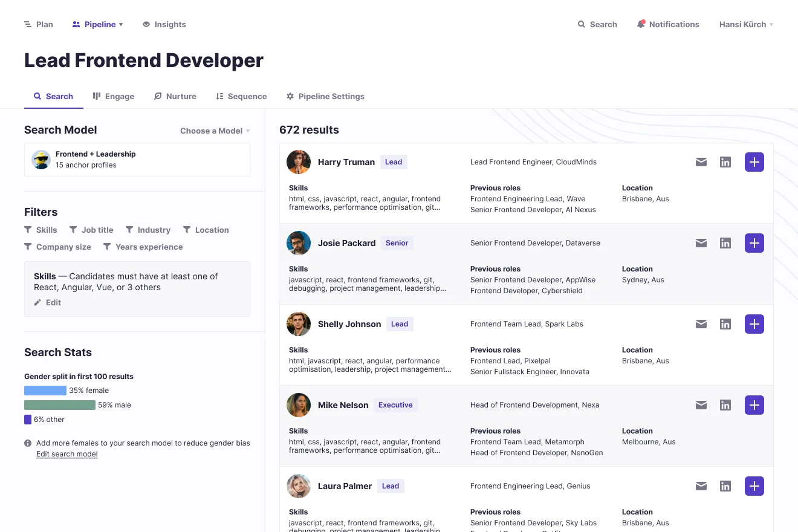Add a Skills filter

coord(41,230)
